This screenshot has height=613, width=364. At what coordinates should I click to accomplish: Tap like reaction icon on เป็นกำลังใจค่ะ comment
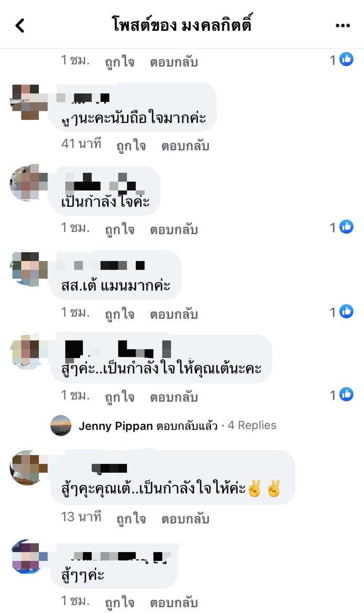tap(346, 227)
